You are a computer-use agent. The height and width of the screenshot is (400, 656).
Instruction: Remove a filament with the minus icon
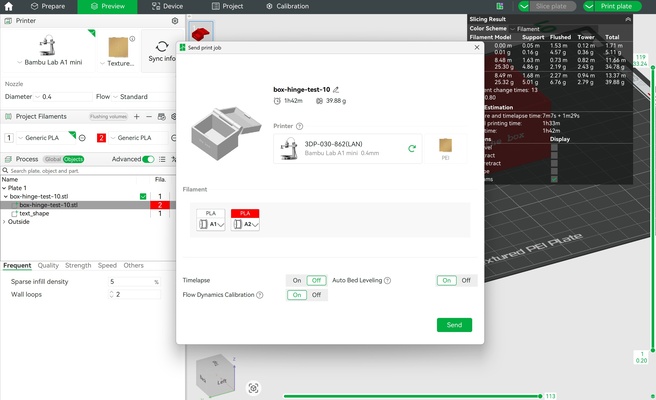pyautogui.click(x=149, y=117)
